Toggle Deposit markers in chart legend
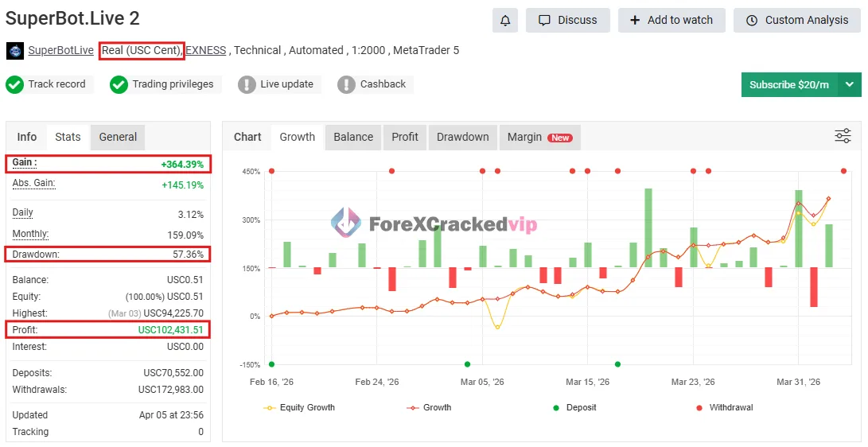The height and width of the screenshot is (447, 868). (576, 407)
